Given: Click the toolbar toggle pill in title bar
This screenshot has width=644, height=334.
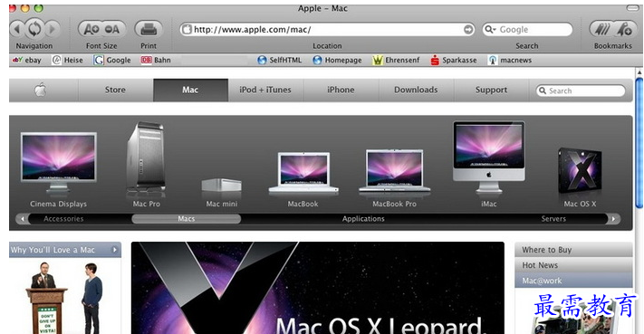Looking at the screenshot, I should (x=632, y=8).
